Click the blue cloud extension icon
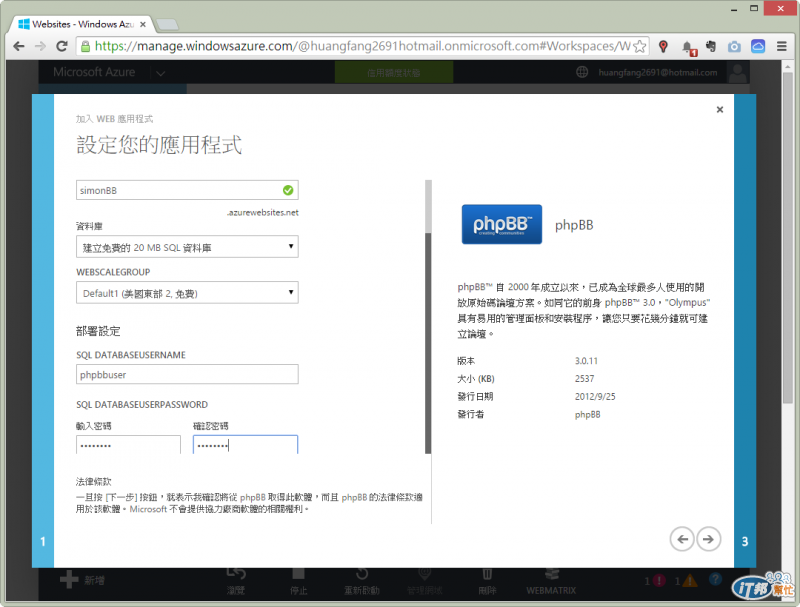 pyautogui.click(x=758, y=46)
